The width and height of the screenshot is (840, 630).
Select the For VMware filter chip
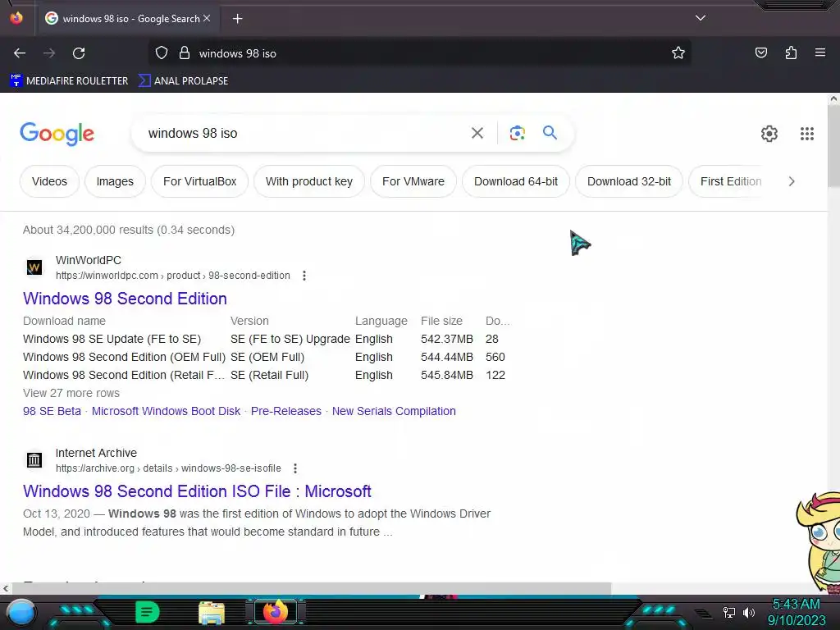(x=413, y=181)
